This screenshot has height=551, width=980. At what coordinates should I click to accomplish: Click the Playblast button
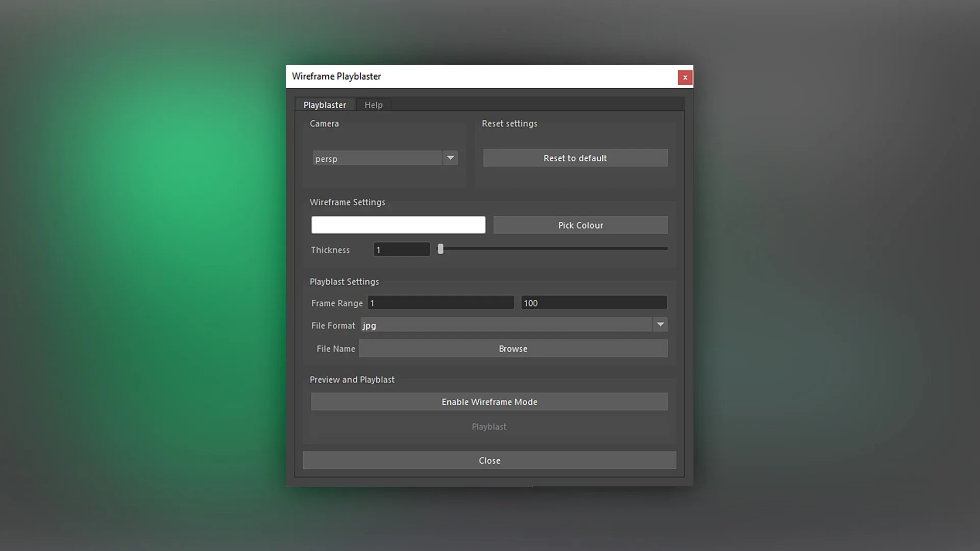pyautogui.click(x=489, y=427)
